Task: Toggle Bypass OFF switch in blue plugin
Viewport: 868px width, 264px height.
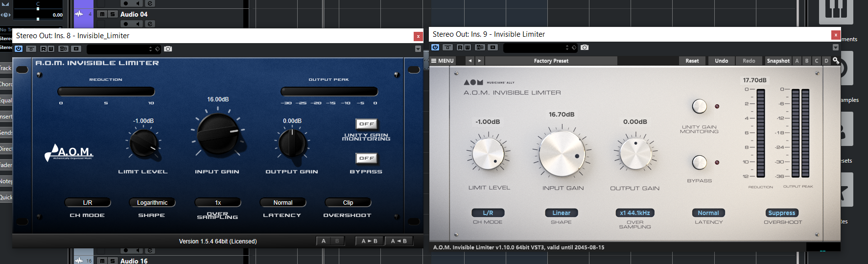Action: [x=367, y=158]
